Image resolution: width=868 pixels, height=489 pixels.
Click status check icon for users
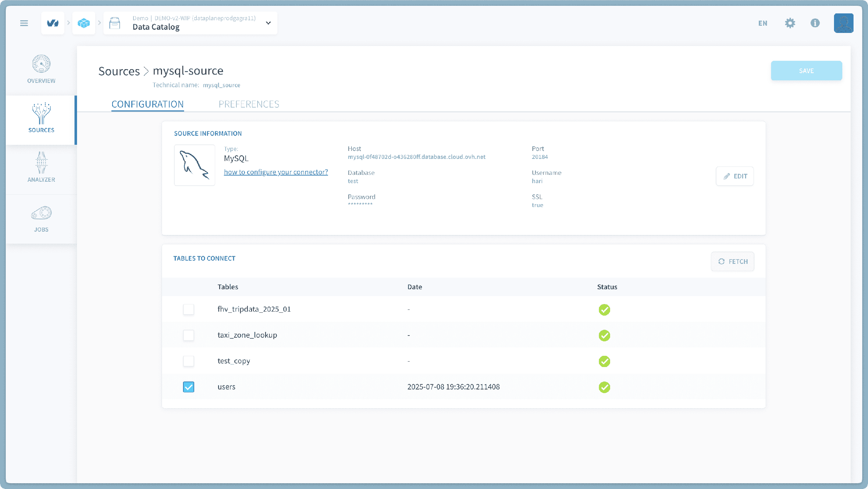[604, 387]
